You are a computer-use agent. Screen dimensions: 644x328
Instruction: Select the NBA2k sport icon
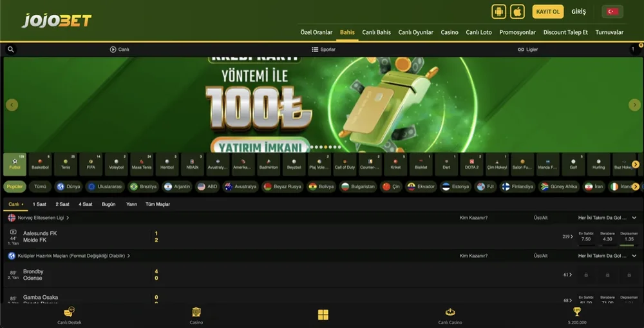coord(192,164)
